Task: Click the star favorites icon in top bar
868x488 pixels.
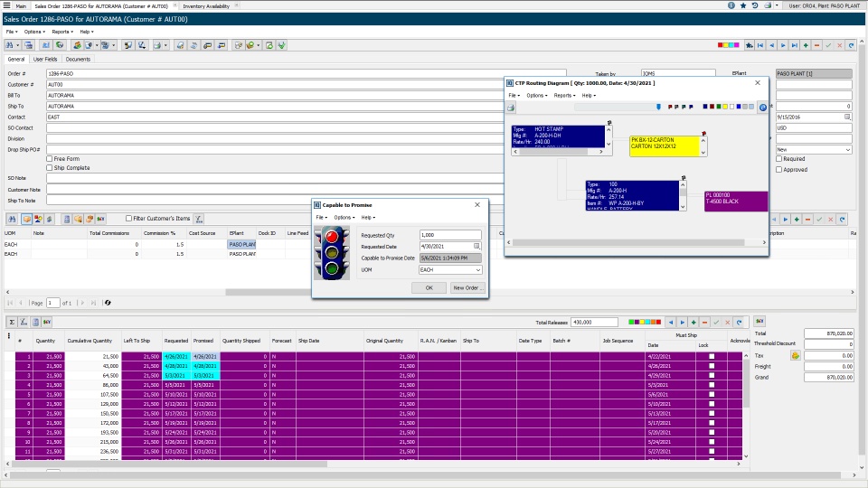Action: [x=743, y=5]
